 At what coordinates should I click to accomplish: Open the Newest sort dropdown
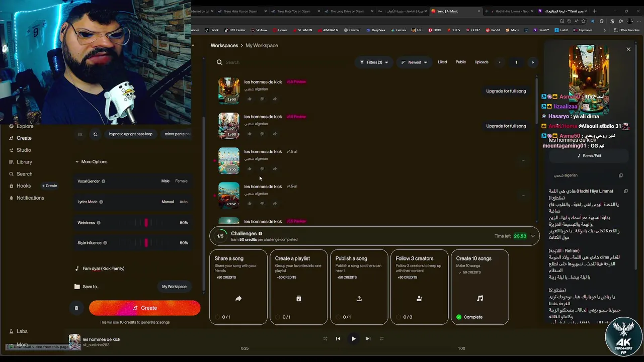(414, 62)
